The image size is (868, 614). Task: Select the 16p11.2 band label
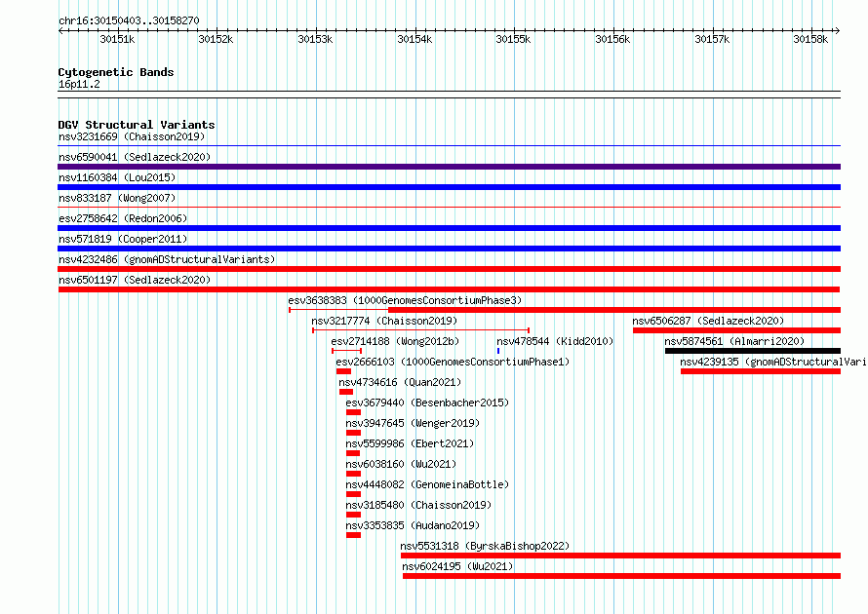[79, 84]
